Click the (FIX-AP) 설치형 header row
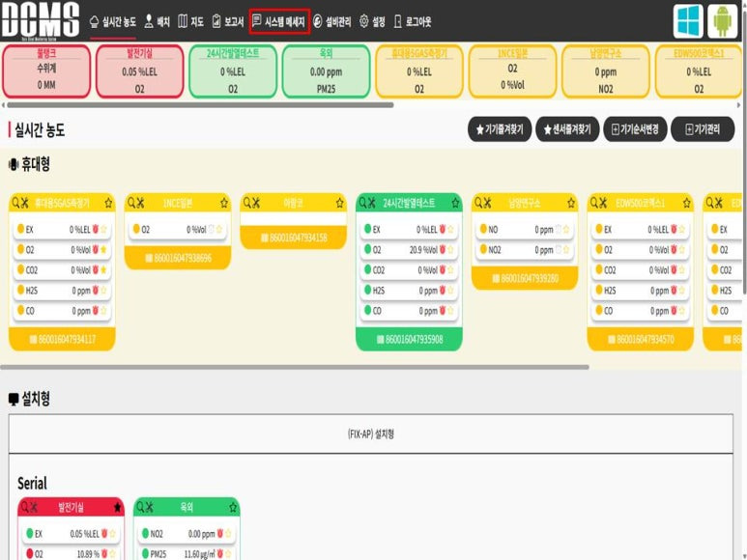 371,434
